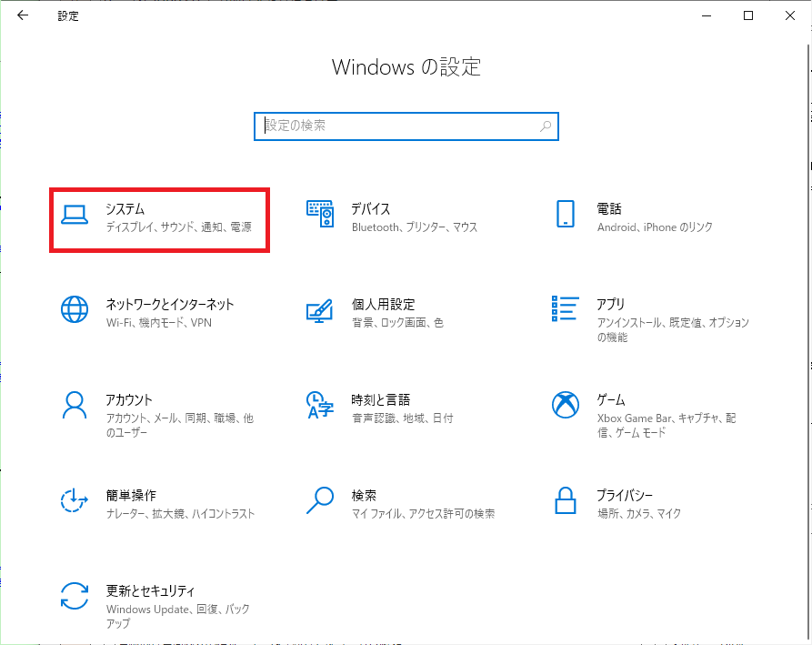The width and height of the screenshot is (812, 645).
Task: Open ネットワークとインターネット settings label
Action: click(170, 304)
